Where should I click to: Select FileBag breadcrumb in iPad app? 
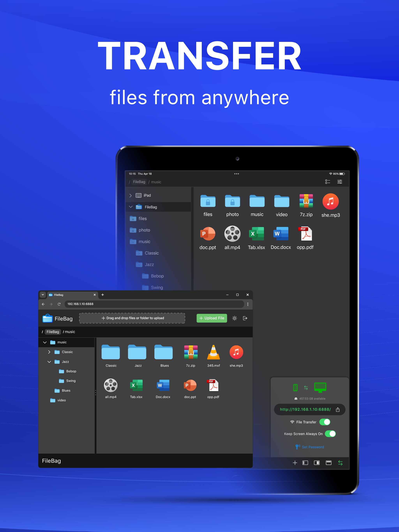pyautogui.click(x=139, y=182)
